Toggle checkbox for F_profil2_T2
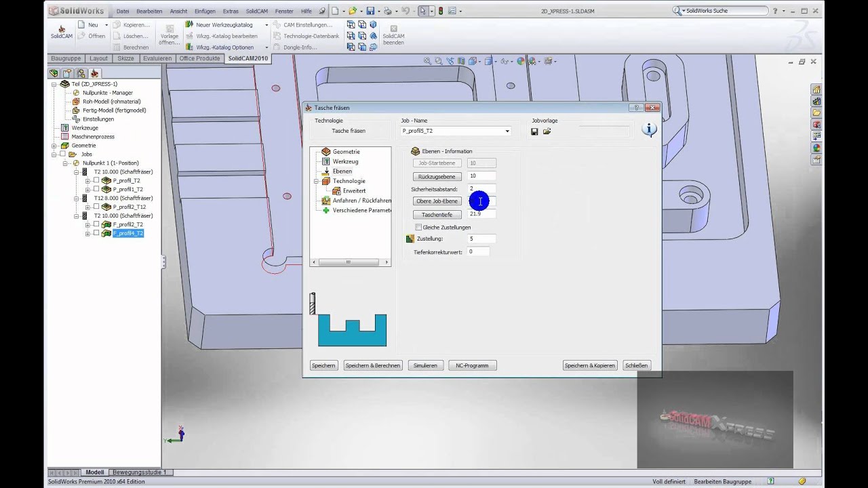868x488 pixels. point(96,224)
